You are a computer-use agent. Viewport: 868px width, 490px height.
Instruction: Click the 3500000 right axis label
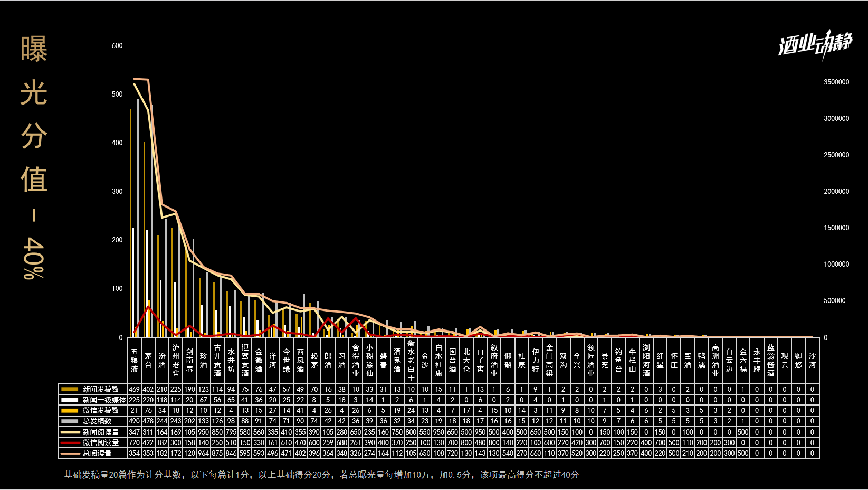click(x=836, y=82)
